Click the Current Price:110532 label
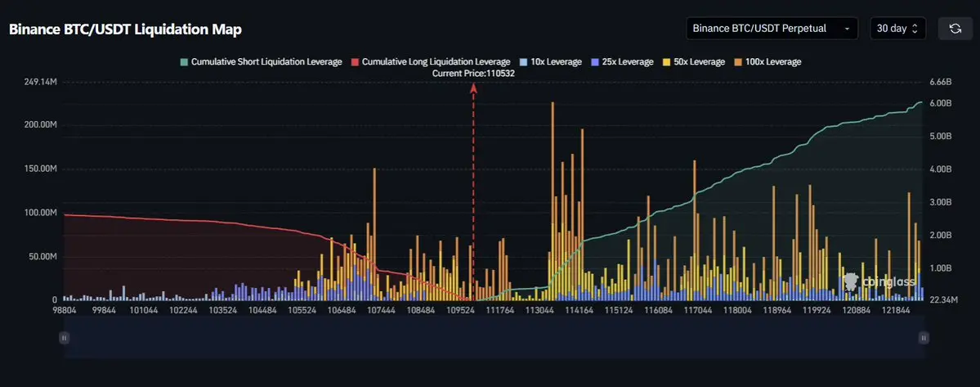Viewport: 980px width, 387px height. click(x=474, y=73)
